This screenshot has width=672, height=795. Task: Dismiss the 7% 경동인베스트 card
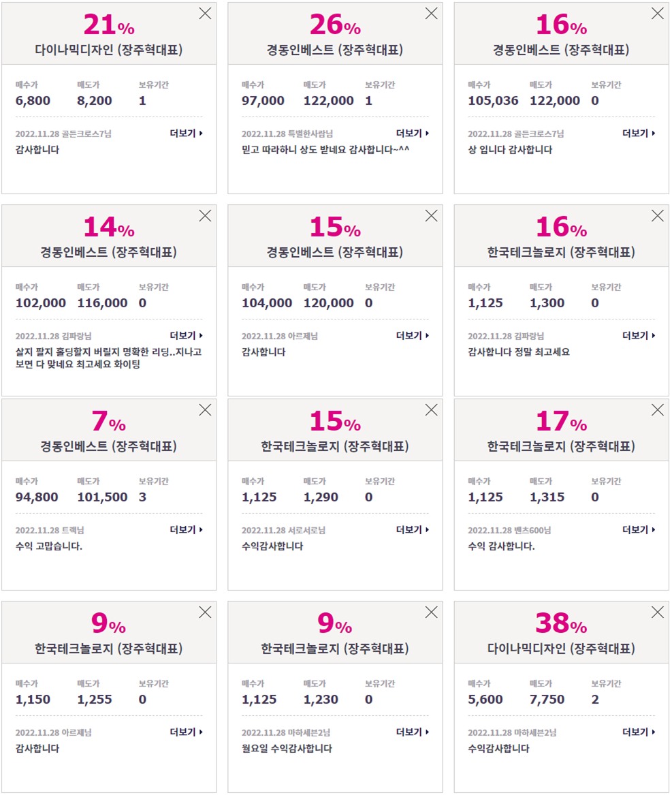click(205, 410)
